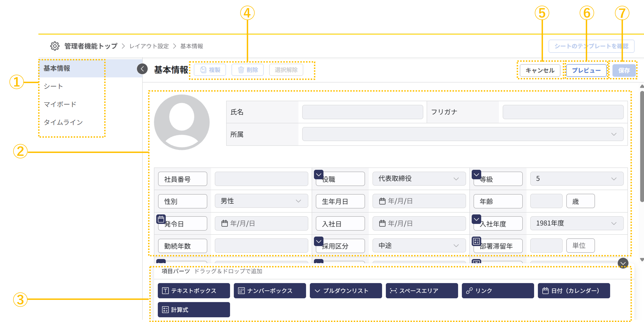Screen dimensions: 644x322
Task: Click the dropdown badge on 役職 label
Action: coord(318,175)
